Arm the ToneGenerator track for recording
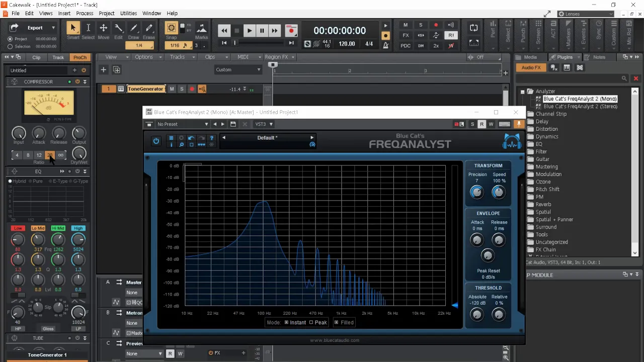The height and width of the screenshot is (362, 644). pos(192,89)
